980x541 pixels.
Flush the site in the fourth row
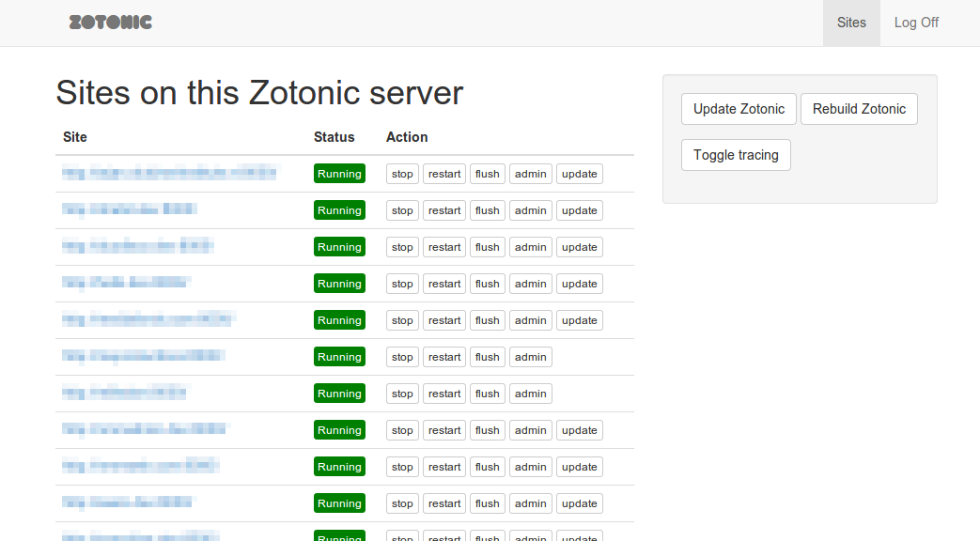[487, 284]
